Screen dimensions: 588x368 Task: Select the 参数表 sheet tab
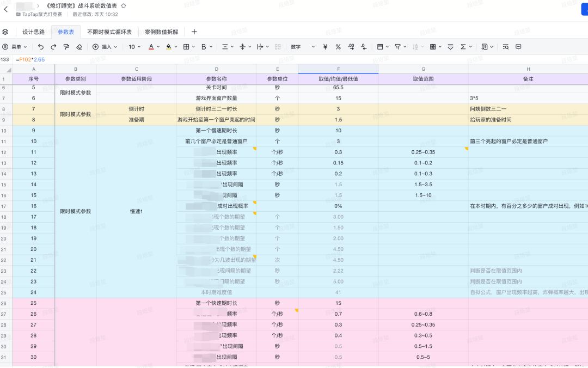click(x=66, y=32)
